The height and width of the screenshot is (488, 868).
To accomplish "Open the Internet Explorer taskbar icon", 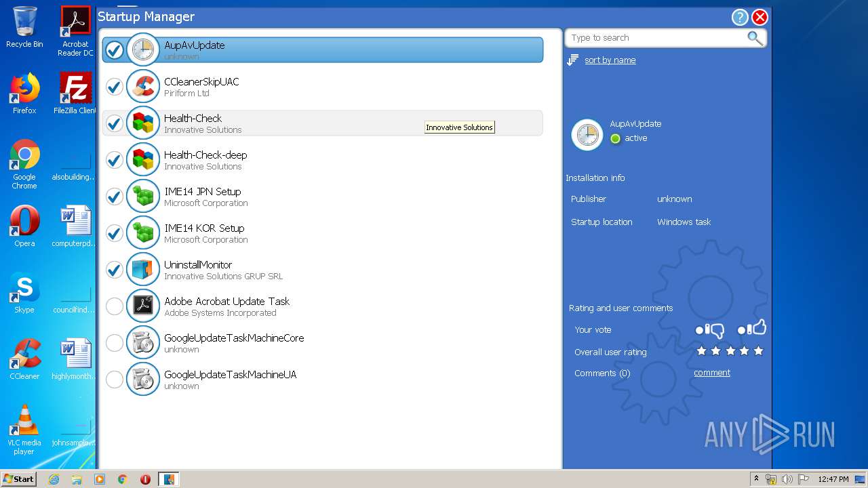I will (54, 479).
